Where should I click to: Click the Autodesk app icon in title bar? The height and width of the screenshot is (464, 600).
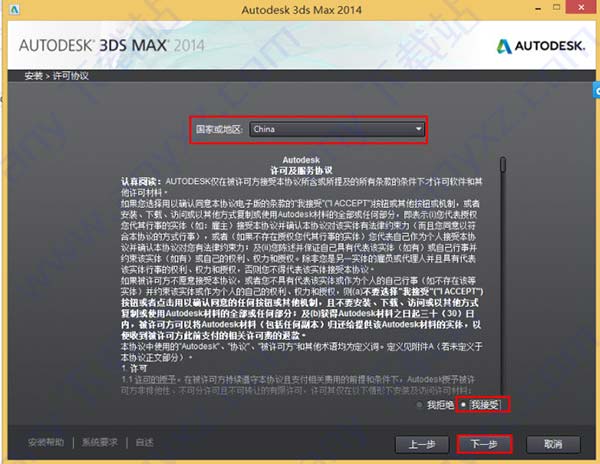tap(15, 10)
